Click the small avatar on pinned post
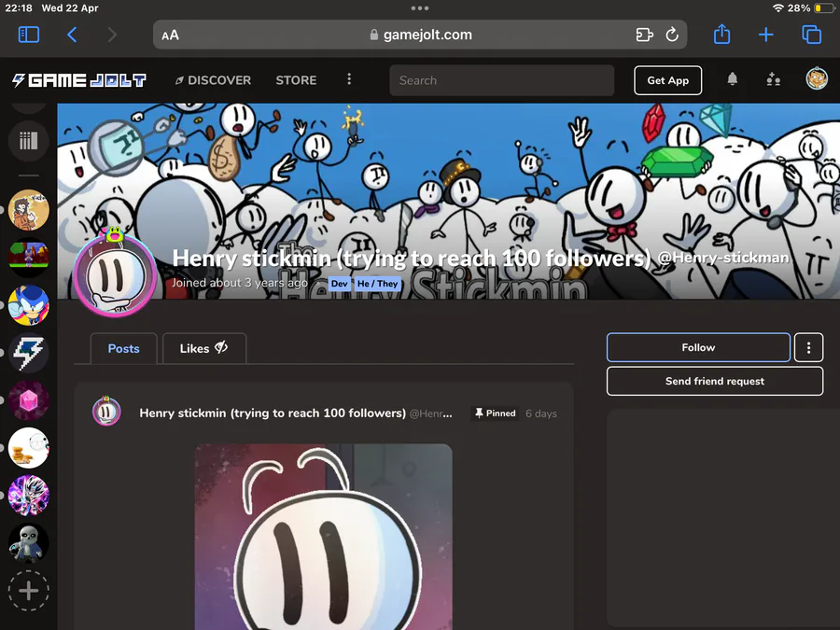 [106, 412]
